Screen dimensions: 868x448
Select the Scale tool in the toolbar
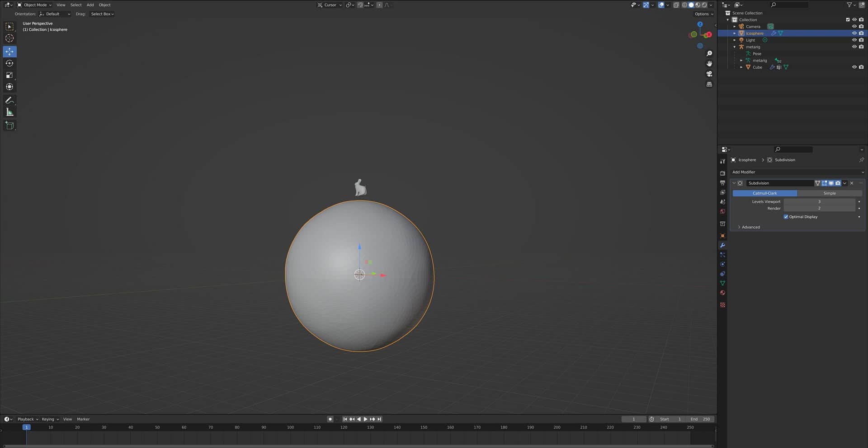point(9,75)
